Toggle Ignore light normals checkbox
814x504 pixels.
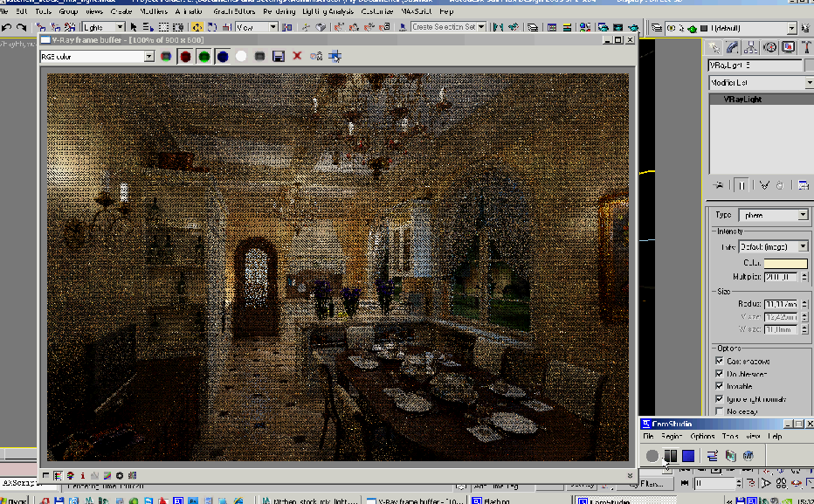719,399
